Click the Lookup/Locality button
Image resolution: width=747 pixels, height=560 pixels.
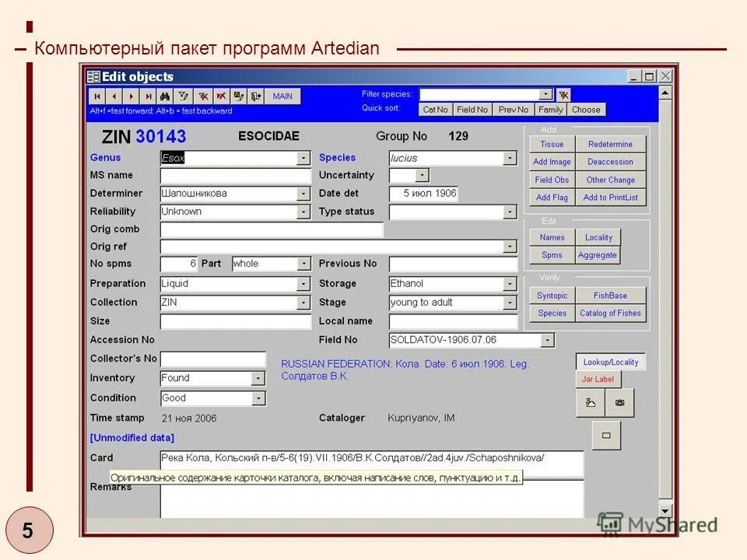coord(610,362)
